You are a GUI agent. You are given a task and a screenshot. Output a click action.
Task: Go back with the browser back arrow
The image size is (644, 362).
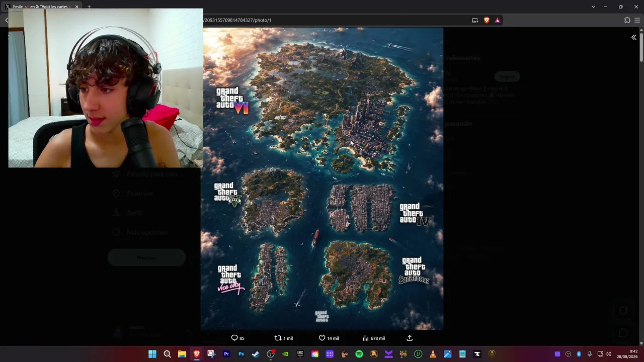[6, 20]
